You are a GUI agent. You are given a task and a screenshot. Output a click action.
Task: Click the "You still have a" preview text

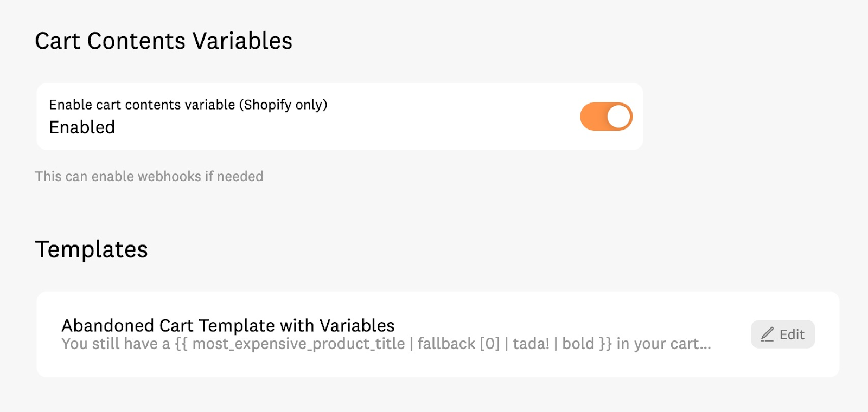pos(116,344)
